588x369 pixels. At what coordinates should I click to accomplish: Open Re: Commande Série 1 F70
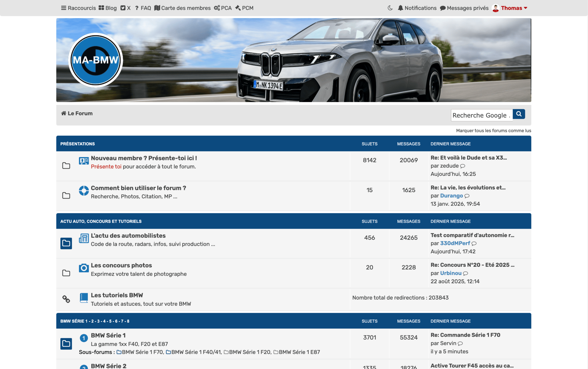click(x=465, y=335)
